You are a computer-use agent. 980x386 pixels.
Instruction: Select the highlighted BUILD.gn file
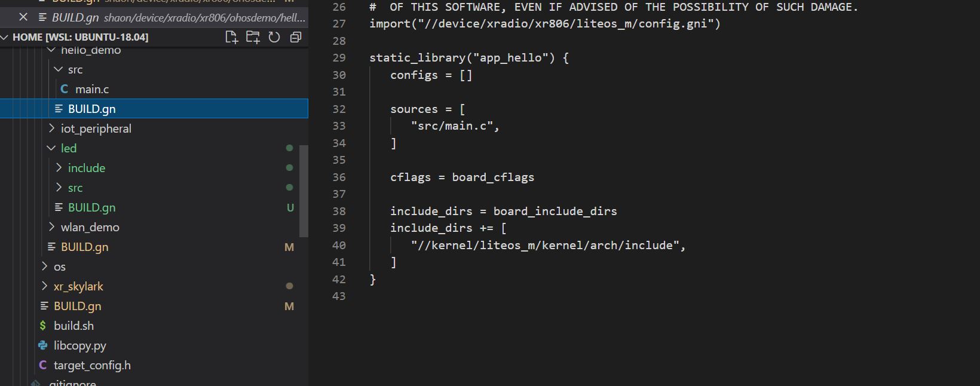pyautogui.click(x=154, y=109)
